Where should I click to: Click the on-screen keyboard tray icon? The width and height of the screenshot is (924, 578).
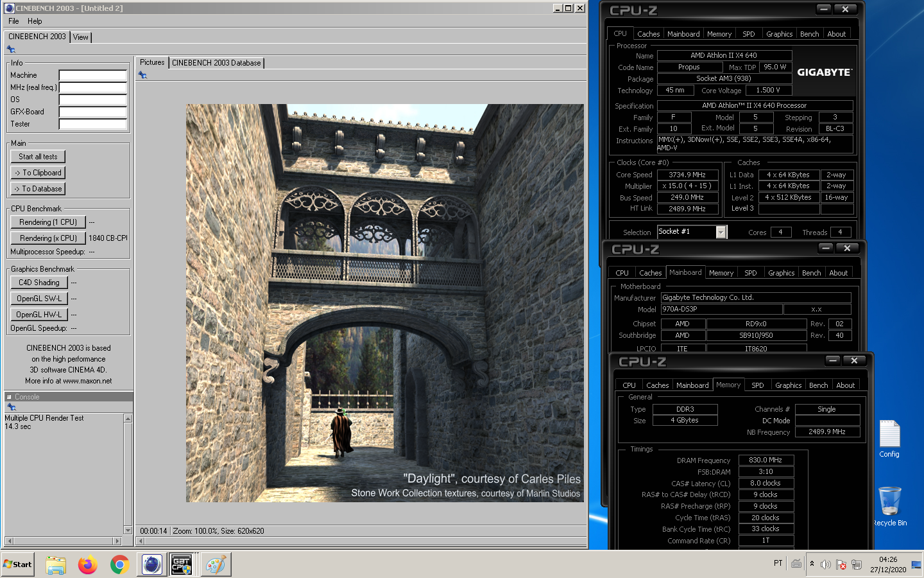point(796,564)
